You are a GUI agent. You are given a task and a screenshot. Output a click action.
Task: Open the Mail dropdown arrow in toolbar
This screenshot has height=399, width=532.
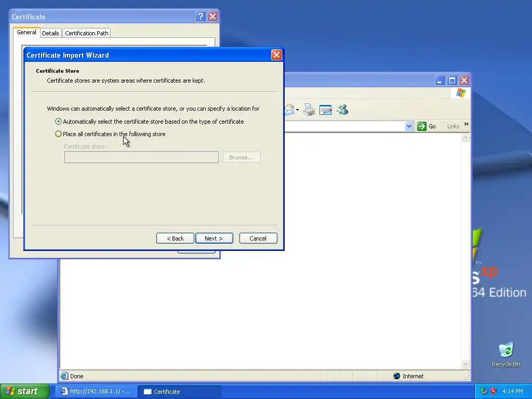point(297,110)
